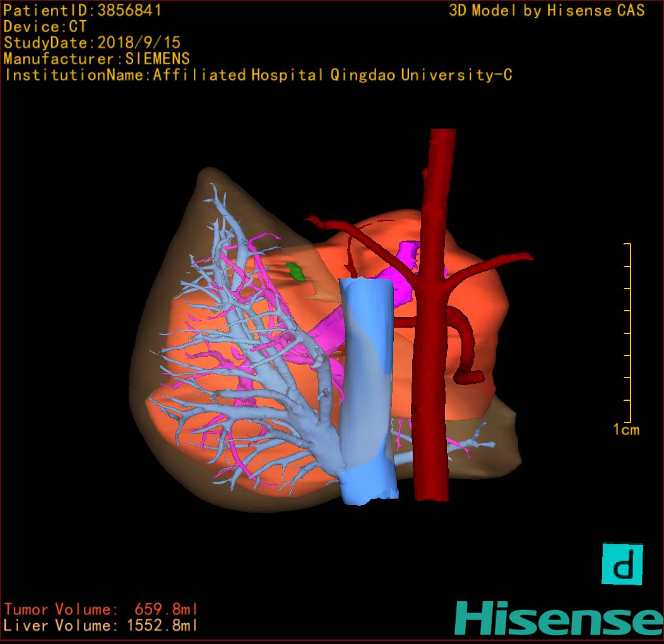Click the InstitutionName hospital text
664x644 pixels.
(258, 75)
